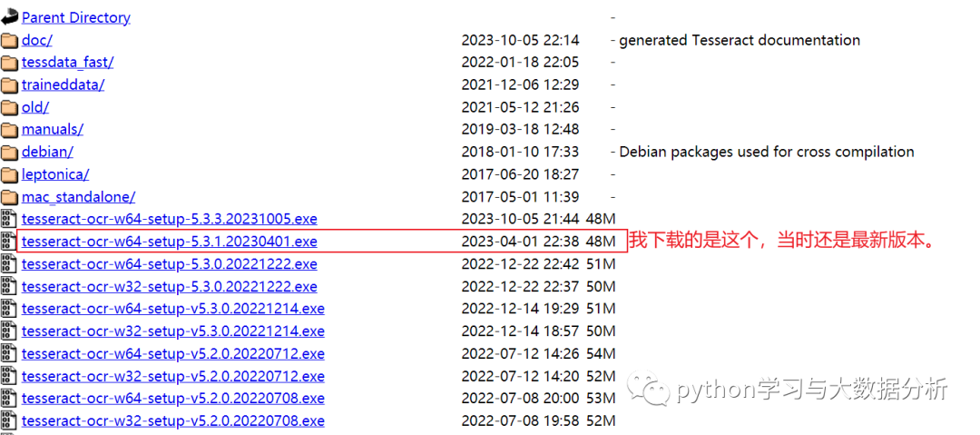Image resolution: width=980 pixels, height=435 pixels.
Task: Select the date 2021-05-12 21:26
Action: (520, 107)
